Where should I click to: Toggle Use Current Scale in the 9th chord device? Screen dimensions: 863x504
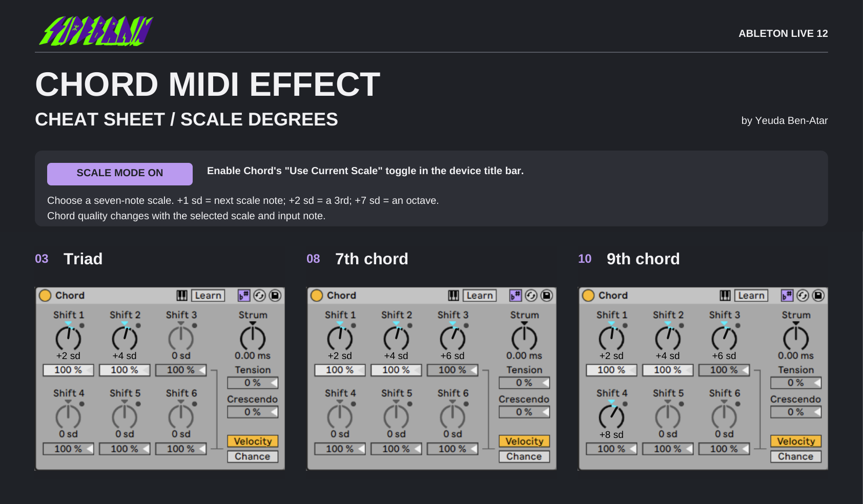tap(787, 296)
